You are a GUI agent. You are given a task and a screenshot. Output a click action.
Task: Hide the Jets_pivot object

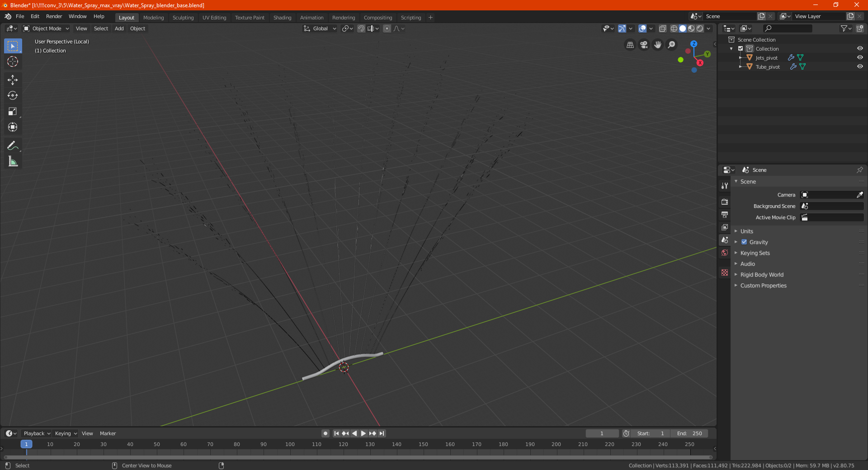pyautogui.click(x=860, y=58)
